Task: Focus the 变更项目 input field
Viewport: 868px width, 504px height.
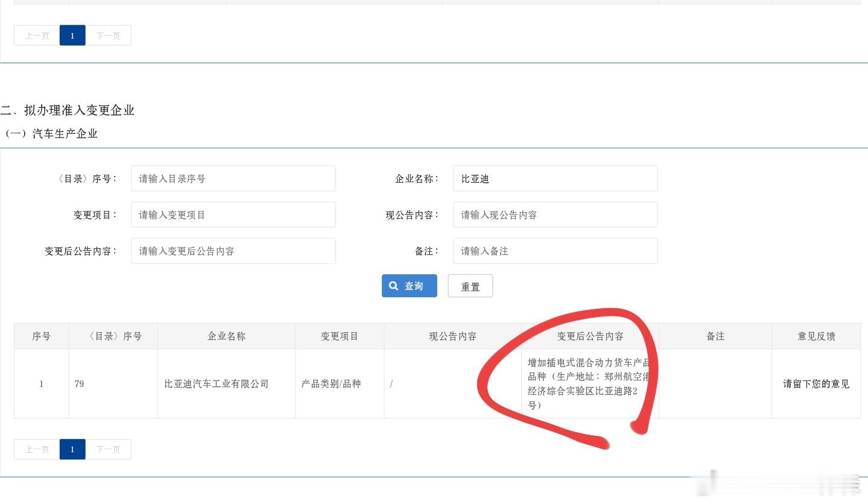Action: click(x=233, y=215)
